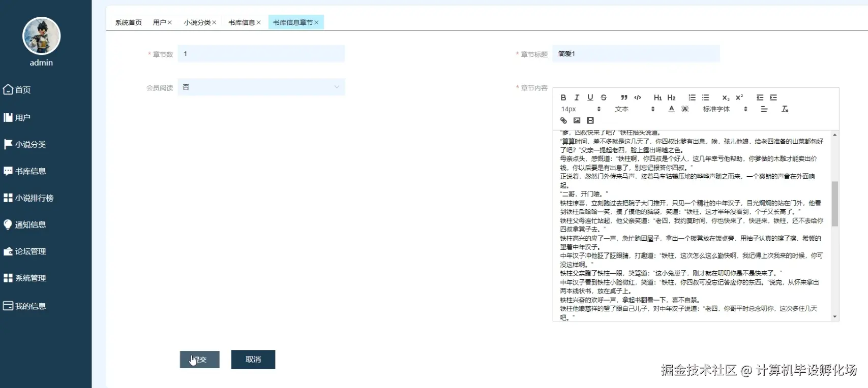Open the 标准字体 font family dropdown
The image size is (868, 388).
pos(725,109)
